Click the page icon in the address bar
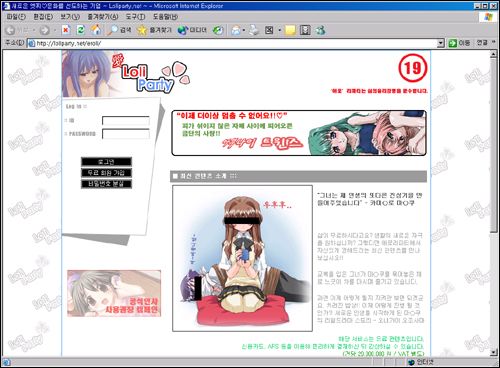Image resolution: width=500 pixels, height=368 pixels. (32, 43)
